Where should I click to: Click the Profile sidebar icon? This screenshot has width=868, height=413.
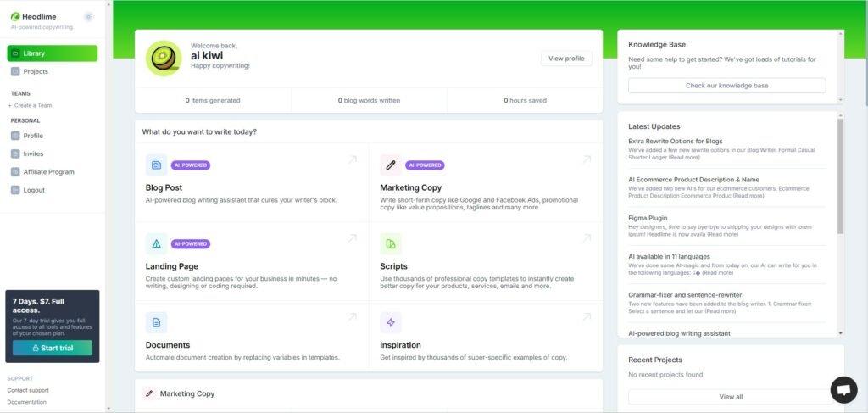pos(15,136)
